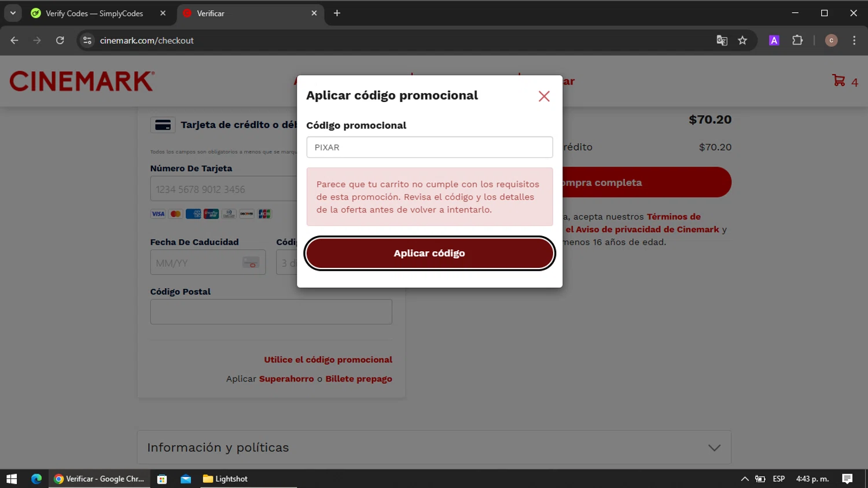Open the notification center icon
The height and width of the screenshot is (488, 868).
coord(847,479)
